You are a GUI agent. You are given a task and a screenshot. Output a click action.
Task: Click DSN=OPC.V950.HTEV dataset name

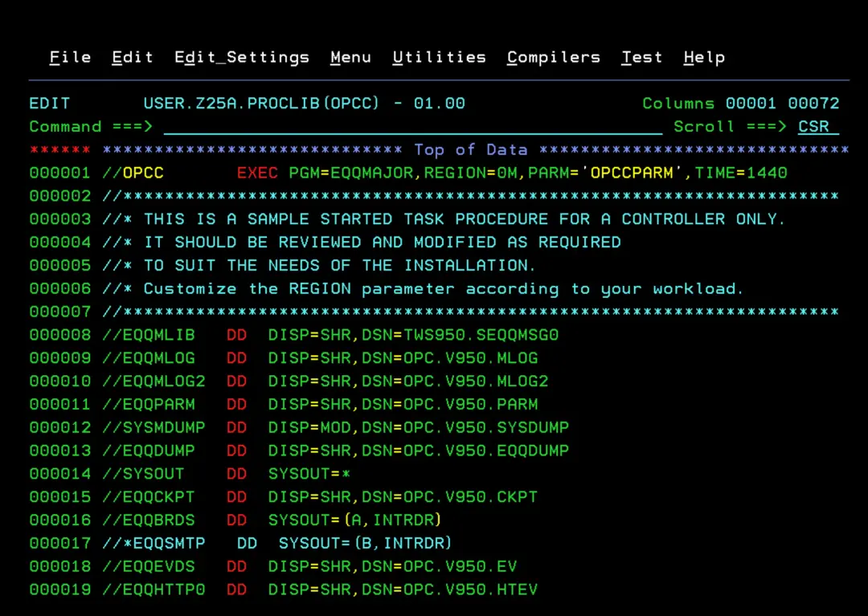[449, 591]
